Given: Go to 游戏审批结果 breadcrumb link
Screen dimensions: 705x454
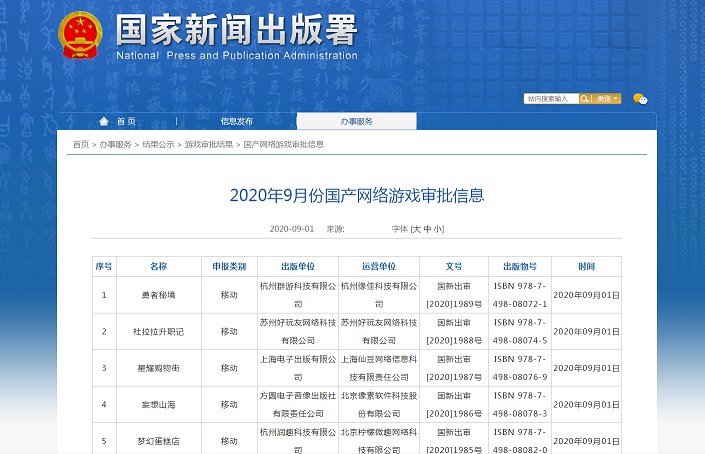Looking at the screenshot, I should [208, 144].
